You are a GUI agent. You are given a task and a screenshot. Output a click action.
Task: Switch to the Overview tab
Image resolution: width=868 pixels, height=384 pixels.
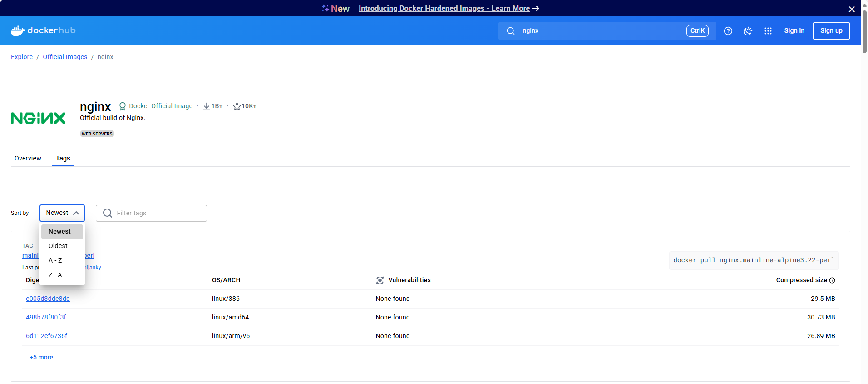tap(28, 158)
